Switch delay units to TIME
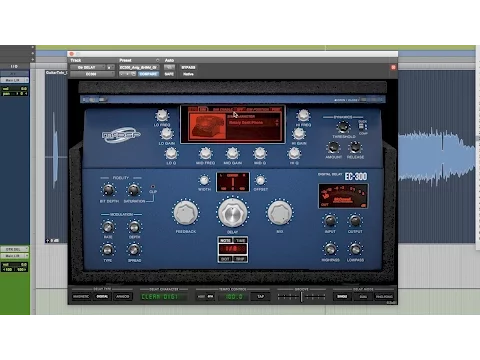 point(240,240)
